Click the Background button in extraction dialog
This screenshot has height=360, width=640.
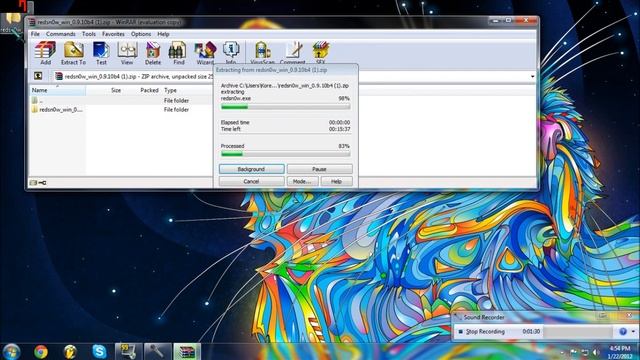point(251,169)
